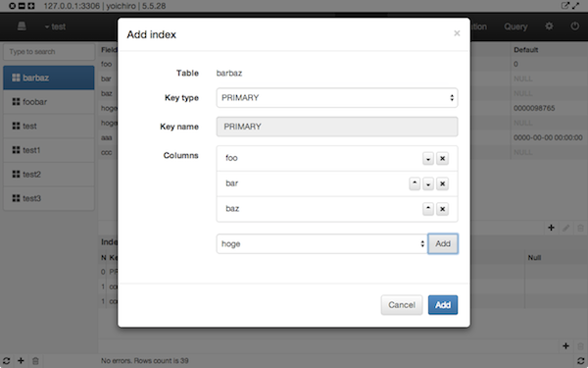Open the test database dropdown

point(55,26)
